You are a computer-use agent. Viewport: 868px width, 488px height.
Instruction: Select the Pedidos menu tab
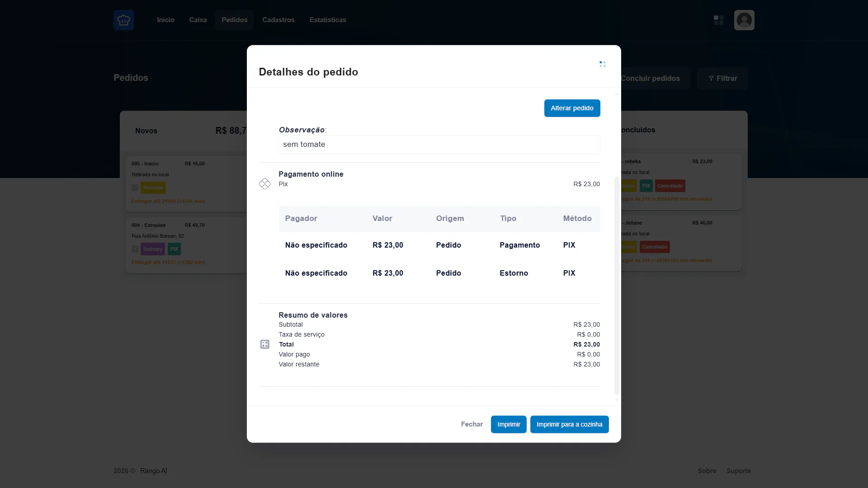[x=234, y=20]
